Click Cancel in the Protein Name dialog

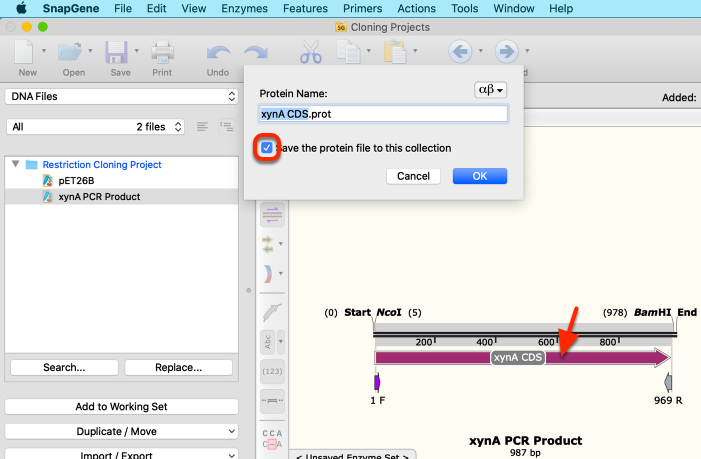click(x=414, y=176)
